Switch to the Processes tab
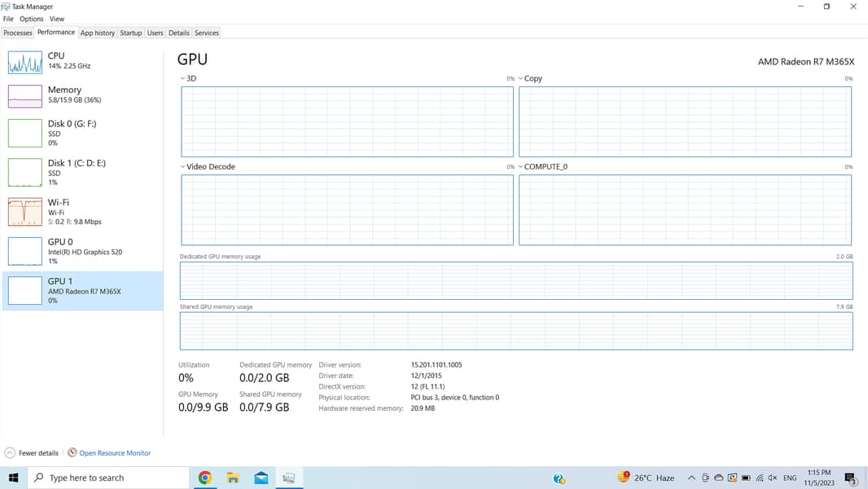 tap(18, 33)
